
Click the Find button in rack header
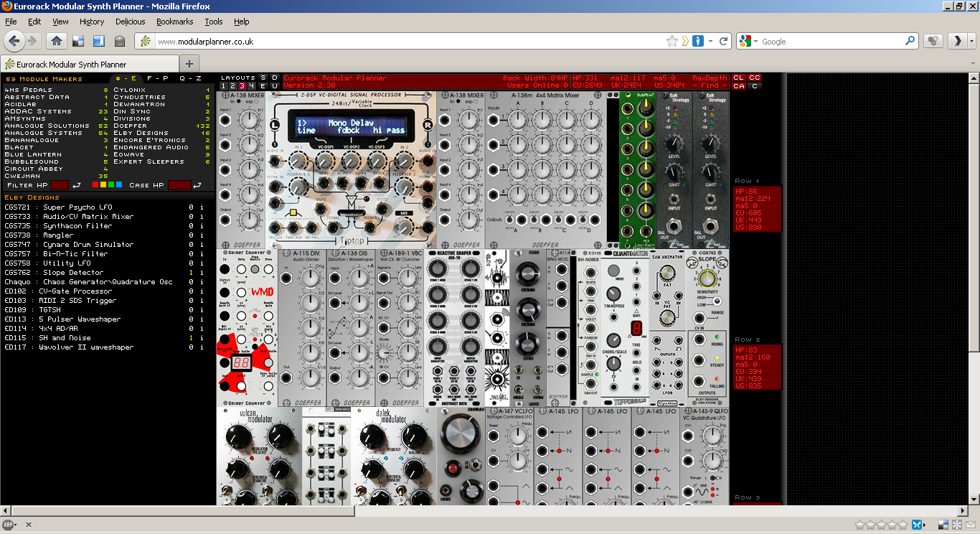point(711,85)
